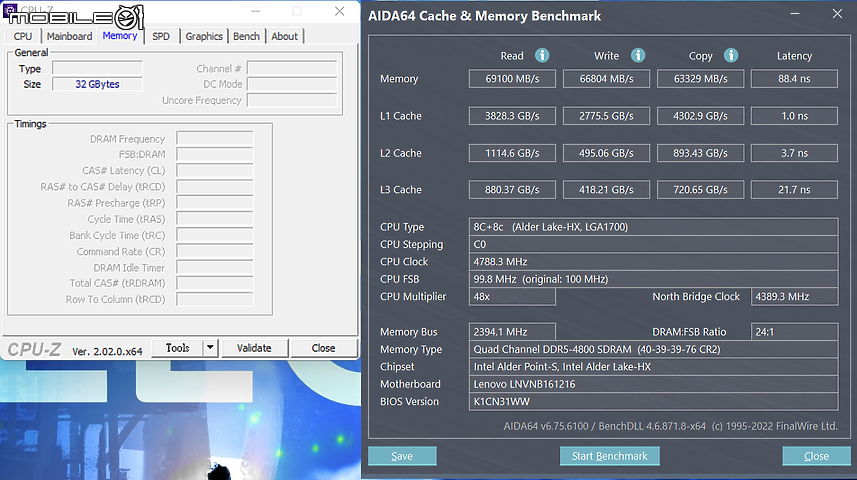Click the Write info icon in AIDA64
The image size is (857, 480).
coord(638,55)
